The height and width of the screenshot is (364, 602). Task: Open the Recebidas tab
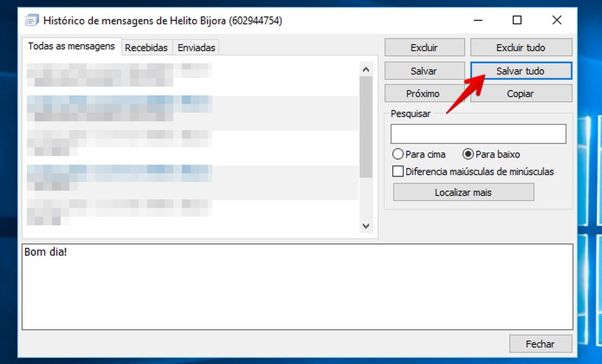[x=146, y=48]
